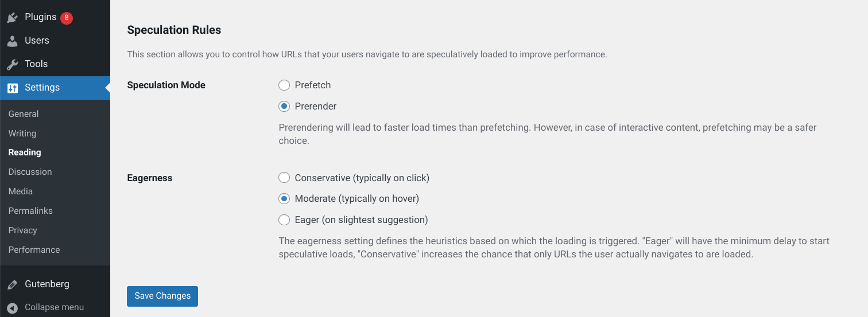Click the red plugin update count badge
Viewport: 868px width, 317px height.
pyautogui.click(x=67, y=18)
